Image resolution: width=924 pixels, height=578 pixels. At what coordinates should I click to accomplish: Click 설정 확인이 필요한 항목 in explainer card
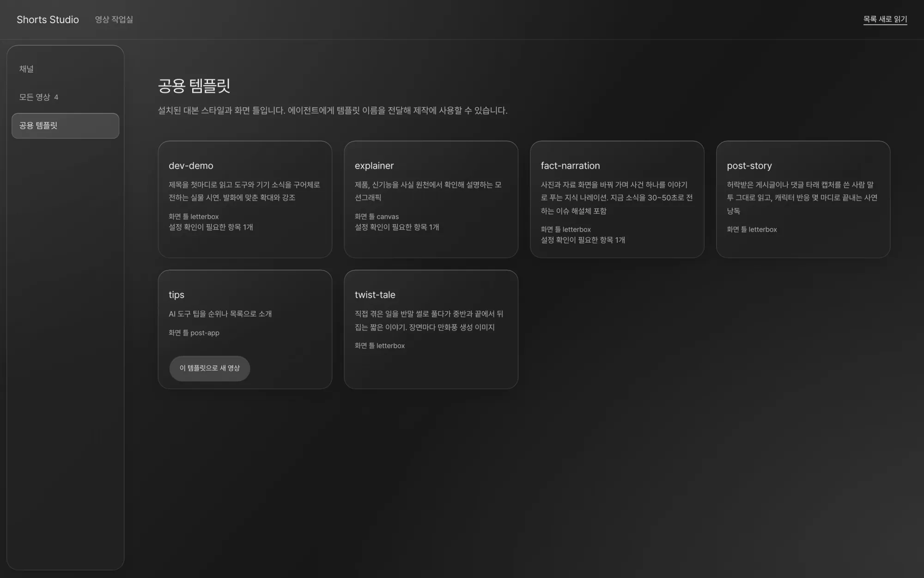coord(397,227)
